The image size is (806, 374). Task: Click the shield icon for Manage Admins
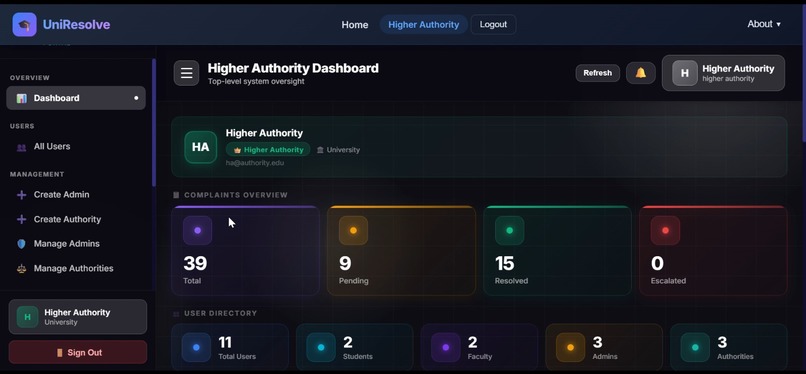21,244
